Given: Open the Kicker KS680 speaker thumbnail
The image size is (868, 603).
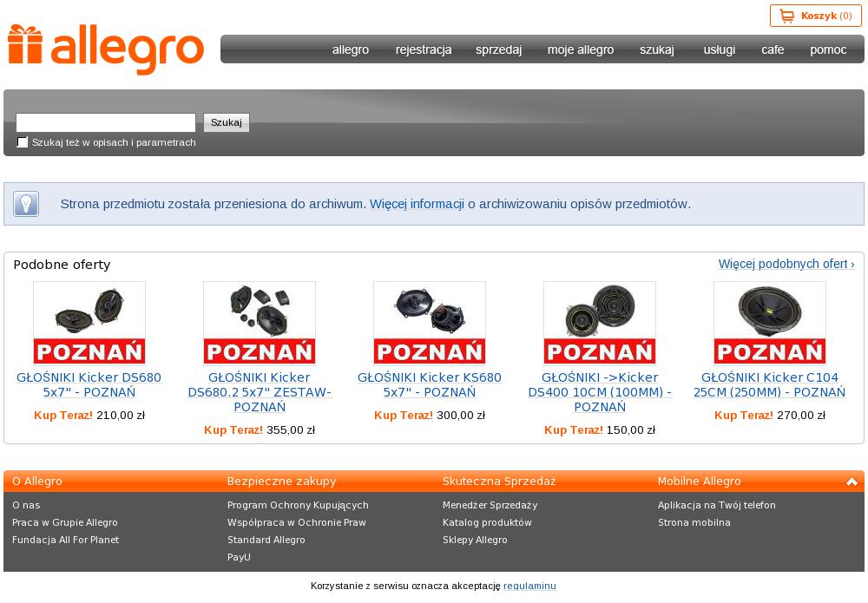Looking at the screenshot, I should (x=430, y=323).
